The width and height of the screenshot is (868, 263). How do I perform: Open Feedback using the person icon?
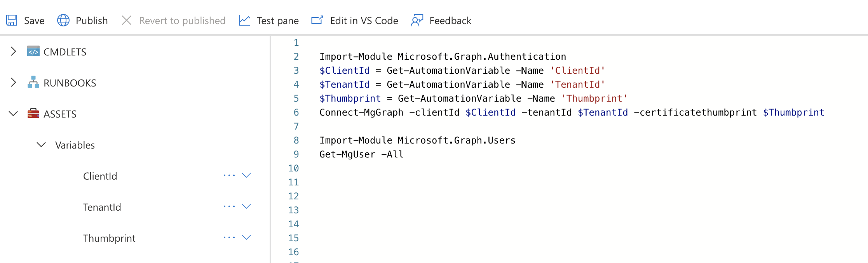(416, 20)
